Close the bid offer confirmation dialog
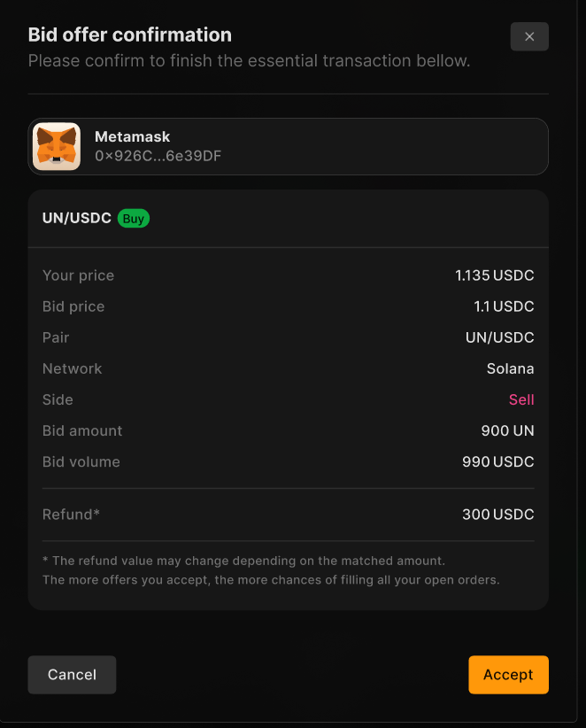The width and height of the screenshot is (586, 728). click(x=529, y=36)
